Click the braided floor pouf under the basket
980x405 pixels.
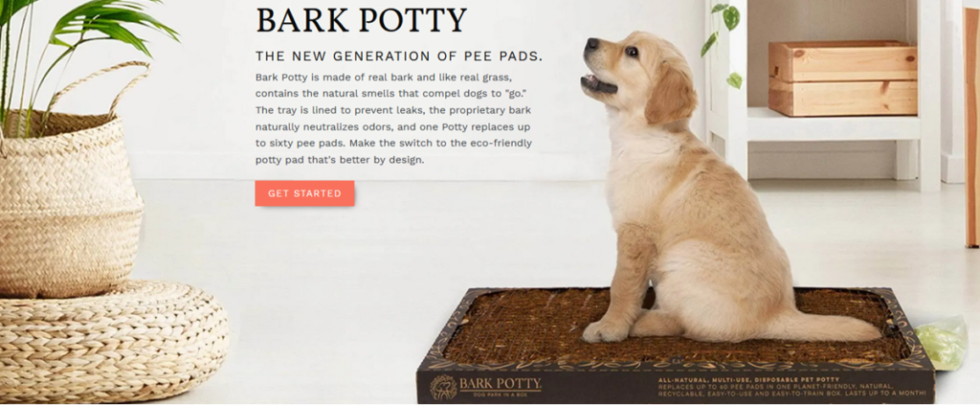coord(113,341)
